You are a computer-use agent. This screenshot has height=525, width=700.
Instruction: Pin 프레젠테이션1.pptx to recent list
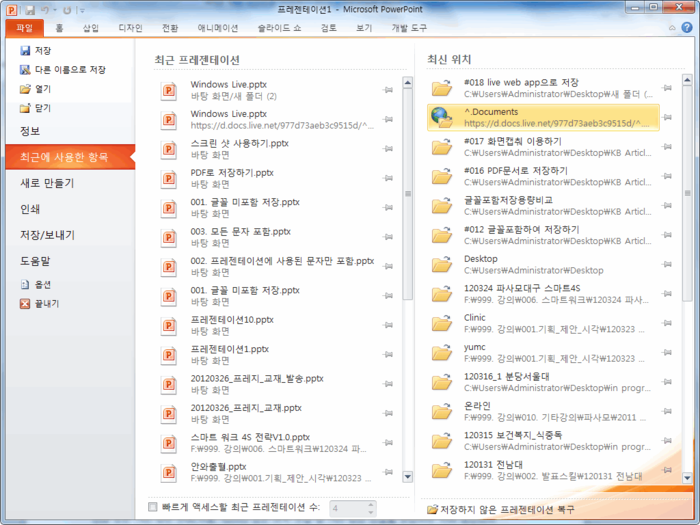click(x=388, y=354)
